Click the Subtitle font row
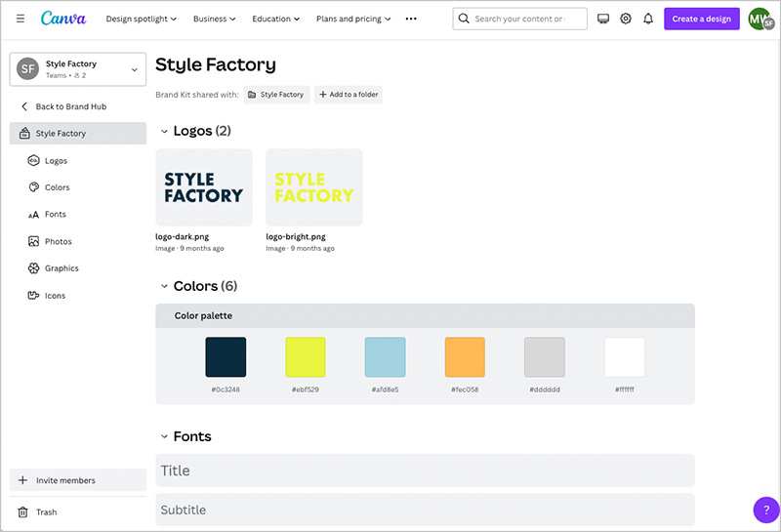781x532 pixels. coord(425,510)
